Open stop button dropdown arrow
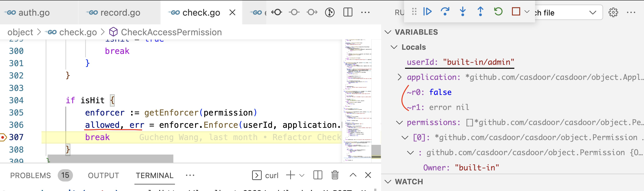The height and width of the screenshot is (191, 644). click(x=527, y=11)
